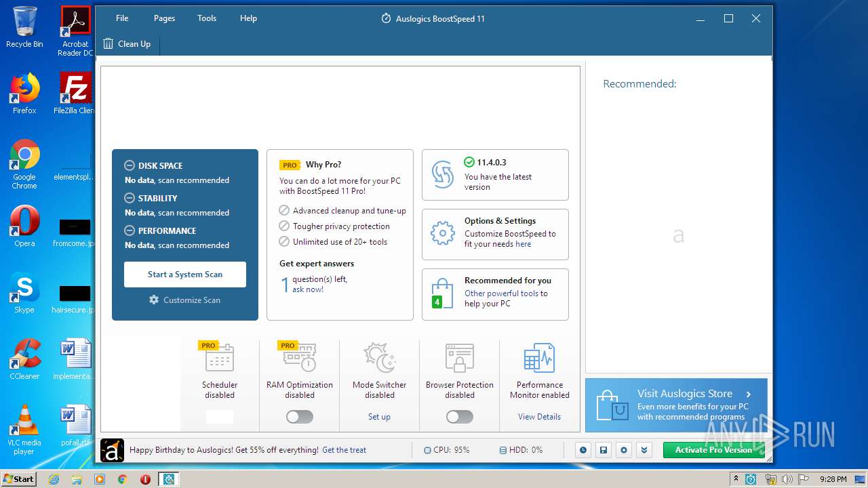
Task: Click the clock scheduler button in status bar
Action: click(x=583, y=450)
